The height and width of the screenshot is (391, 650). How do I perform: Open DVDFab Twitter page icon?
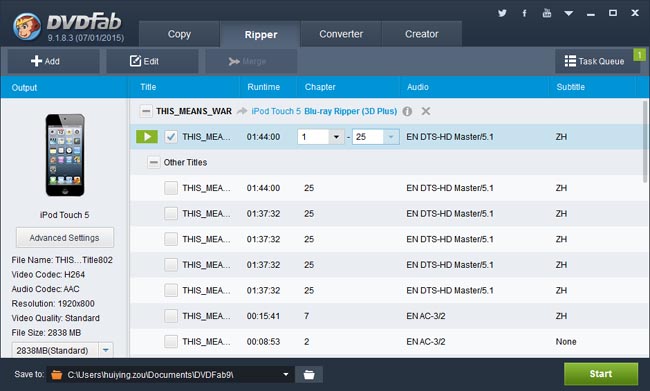click(502, 13)
